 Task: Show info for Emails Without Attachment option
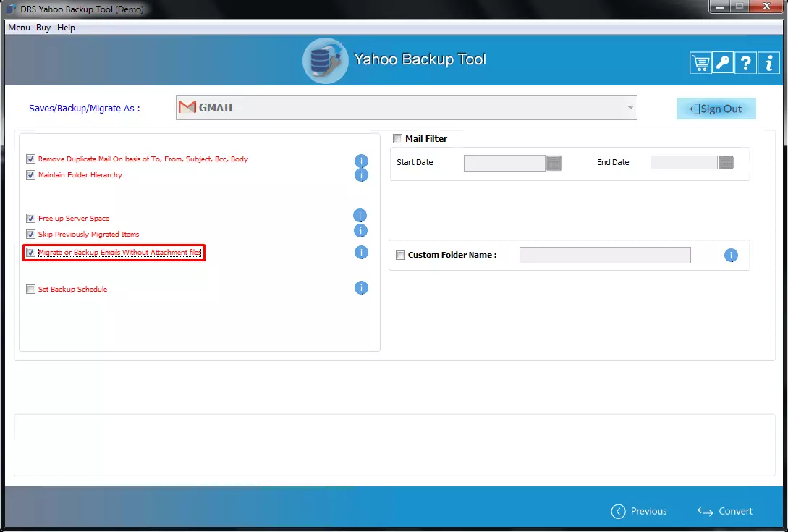coord(361,253)
